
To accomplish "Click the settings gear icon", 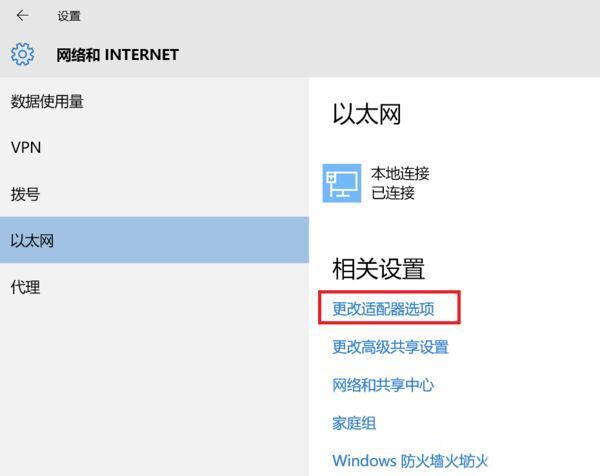I will pyautogui.click(x=23, y=54).
